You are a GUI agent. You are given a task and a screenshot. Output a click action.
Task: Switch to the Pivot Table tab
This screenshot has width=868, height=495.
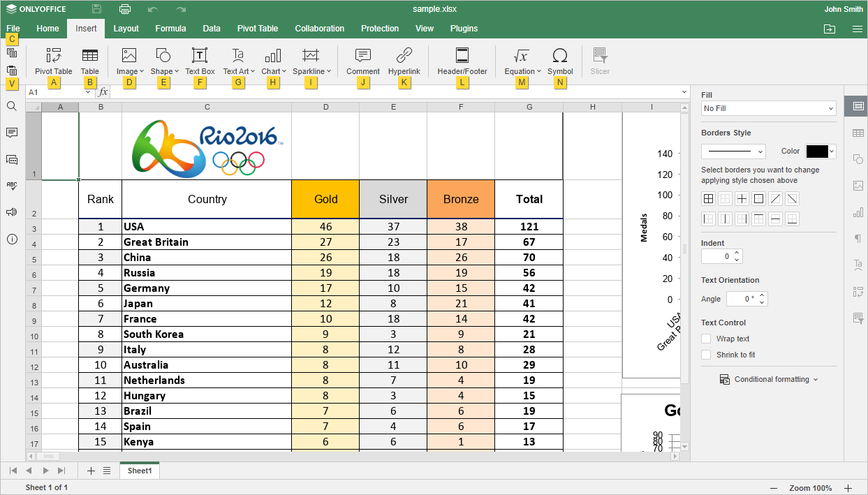click(258, 29)
